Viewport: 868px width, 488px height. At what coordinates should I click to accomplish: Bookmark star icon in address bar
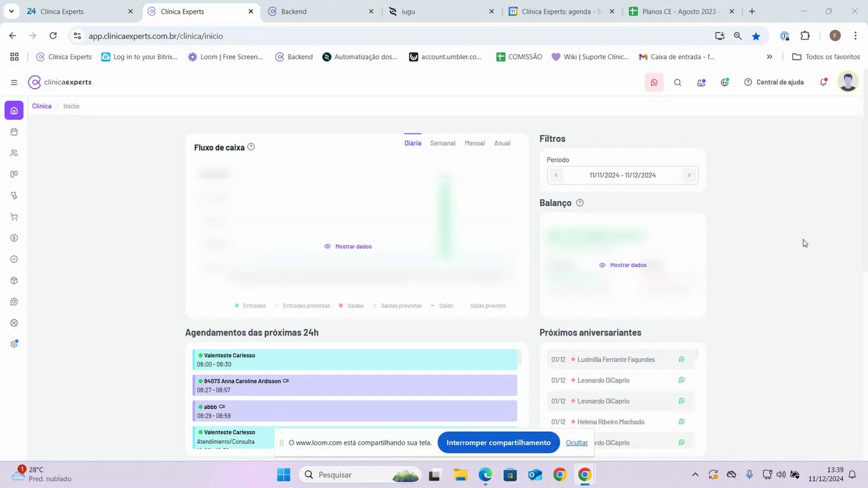(x=756, y=36)
